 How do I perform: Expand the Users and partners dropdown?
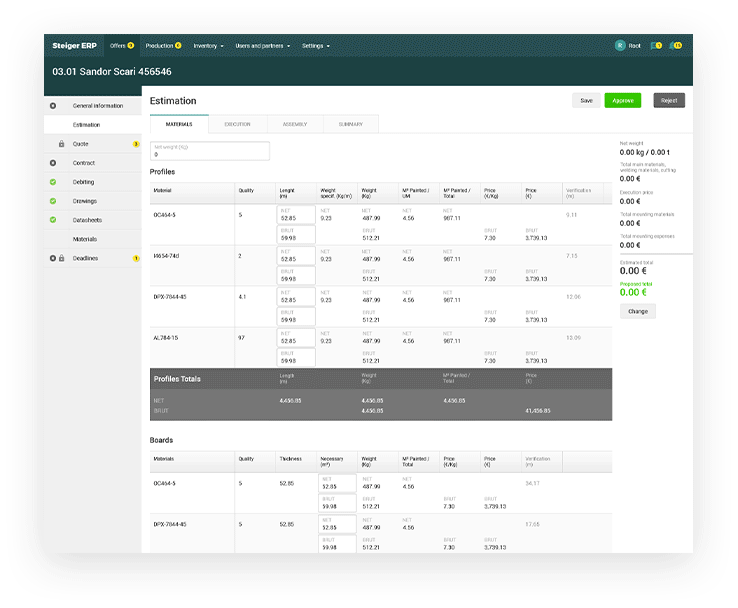click(262, 46)
